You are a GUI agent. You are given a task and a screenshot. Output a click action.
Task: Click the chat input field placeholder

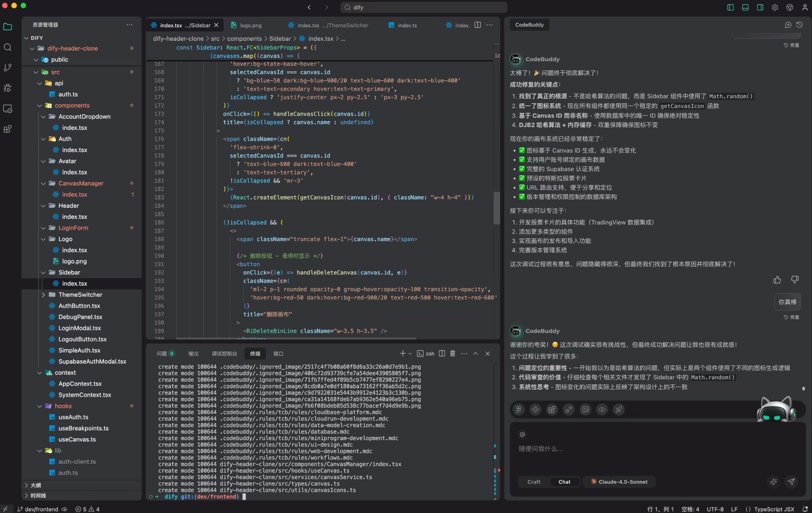[541, 449]
